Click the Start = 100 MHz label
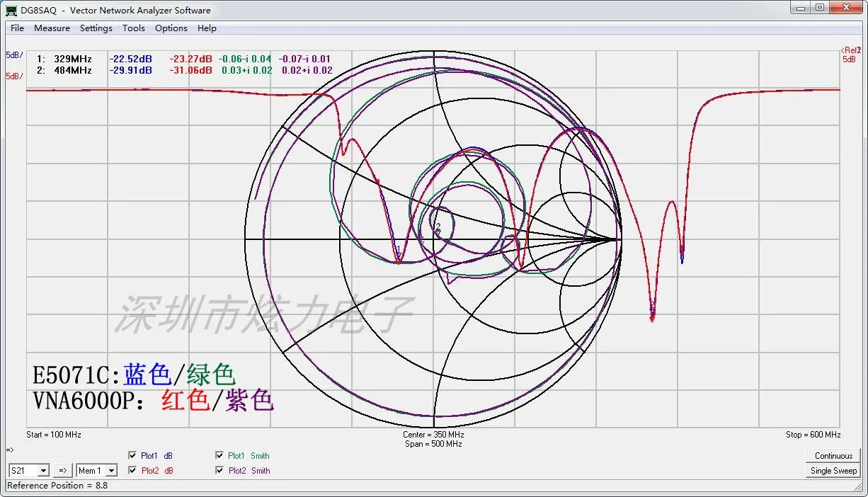This screenshot has height=497, width=868. (x=54, y=435)
